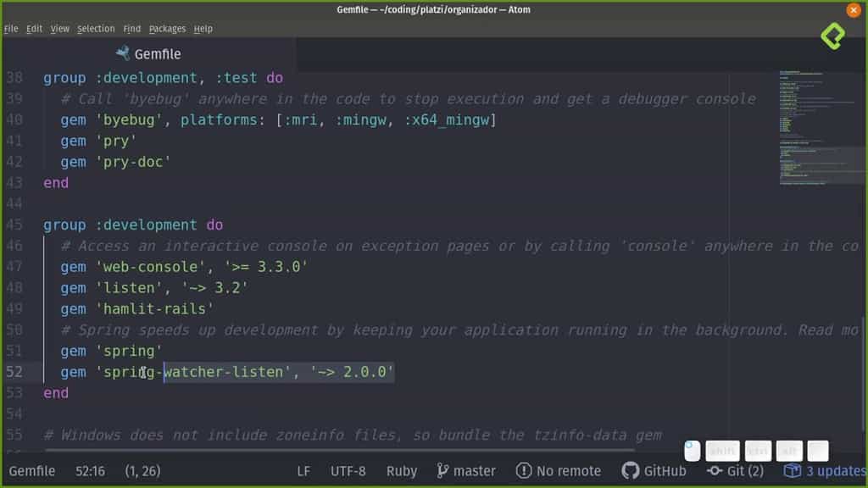
Task: Change line endings by clicking LF
Action: click(x=303, y=470)
